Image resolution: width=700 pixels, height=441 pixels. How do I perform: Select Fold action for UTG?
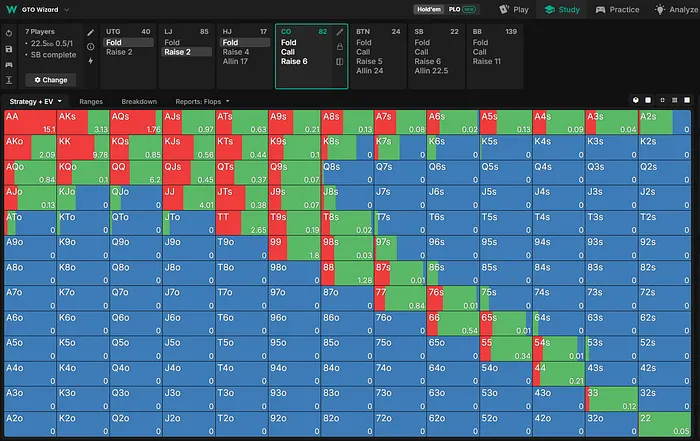128,42
